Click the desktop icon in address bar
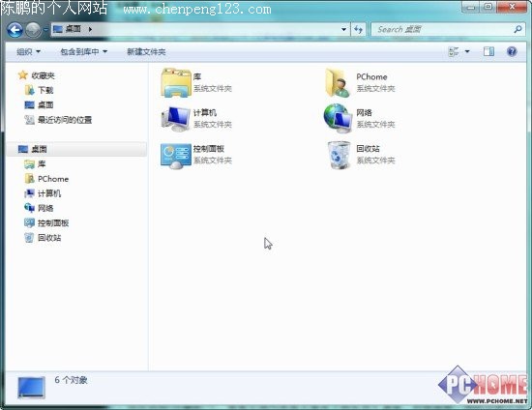 pyautogui.click(x=58, y=29)
